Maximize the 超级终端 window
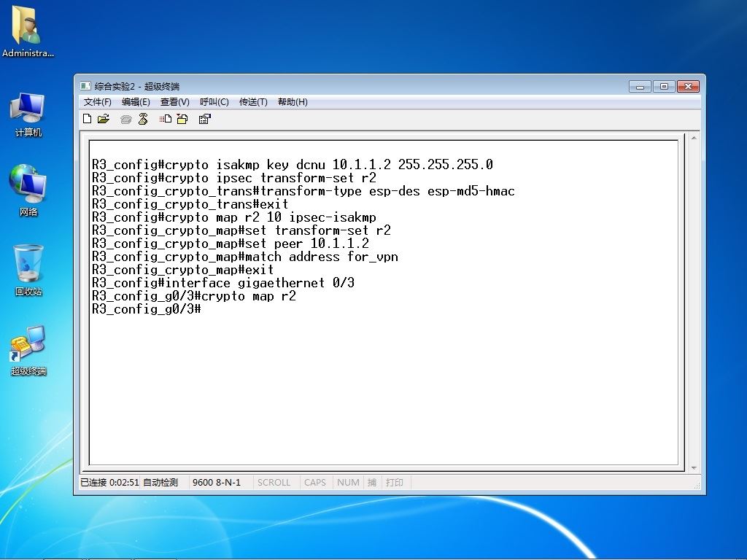Image resolution: width=747 pixels, height=560 pixels. tap(664, 86)
